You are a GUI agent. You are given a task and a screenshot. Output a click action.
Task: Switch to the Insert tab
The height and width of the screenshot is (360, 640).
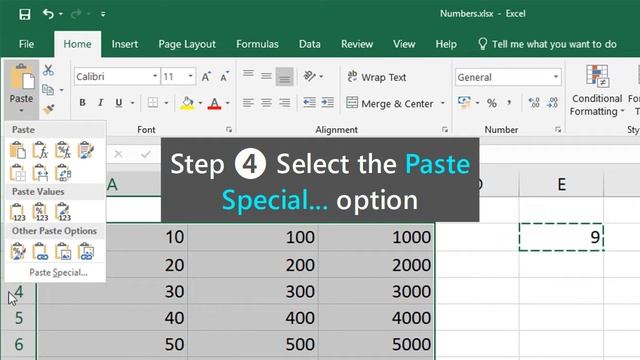(124, 44)
